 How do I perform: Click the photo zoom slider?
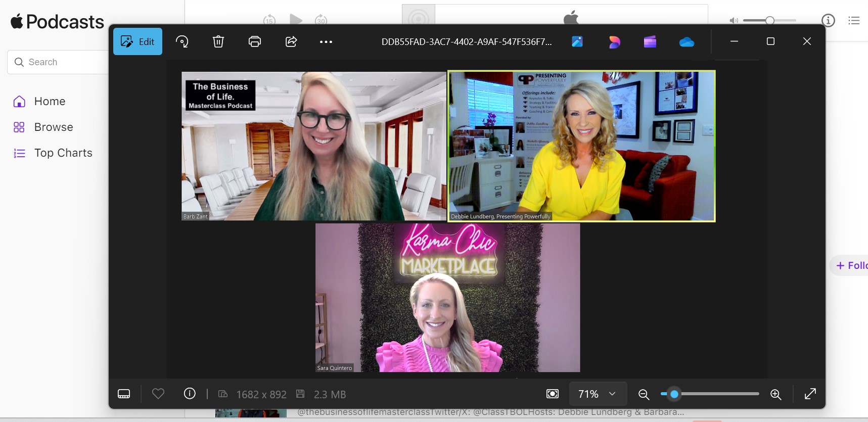coord(710,394)
